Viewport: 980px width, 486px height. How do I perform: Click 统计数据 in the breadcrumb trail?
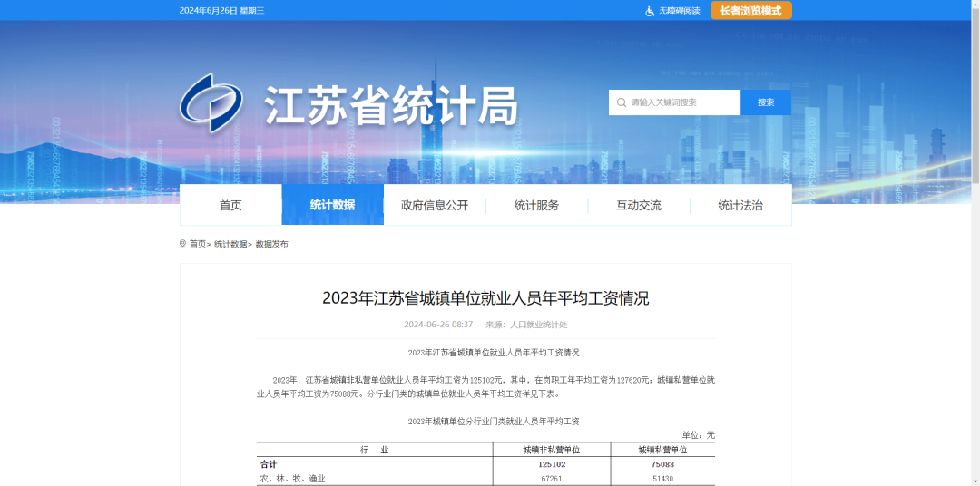230,244
